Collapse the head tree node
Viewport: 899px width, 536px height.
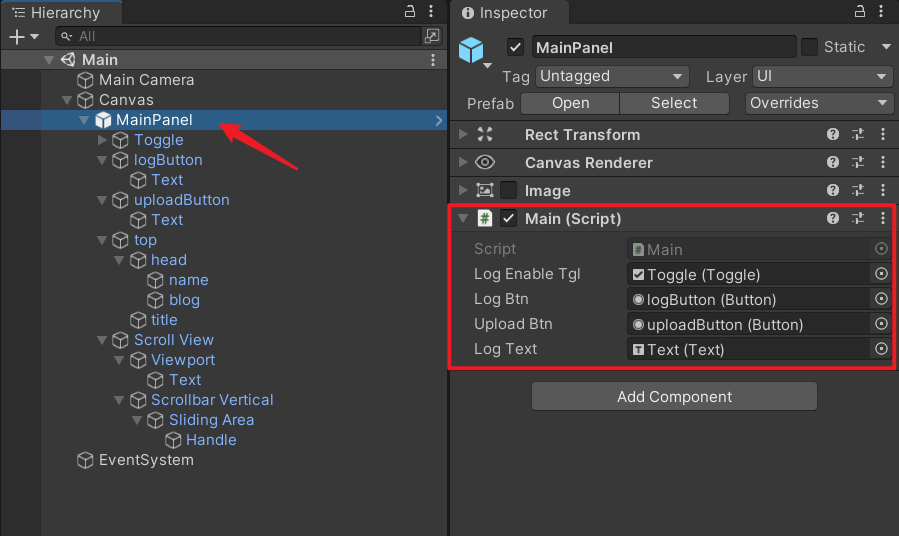(x=119, y=260)
